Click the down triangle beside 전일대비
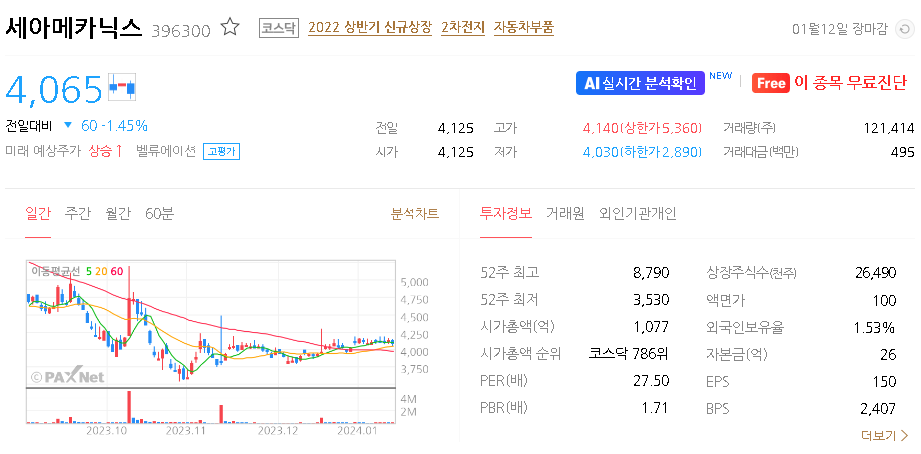Image resolution: width=921 pixels, height=454 pixels. 68,125
